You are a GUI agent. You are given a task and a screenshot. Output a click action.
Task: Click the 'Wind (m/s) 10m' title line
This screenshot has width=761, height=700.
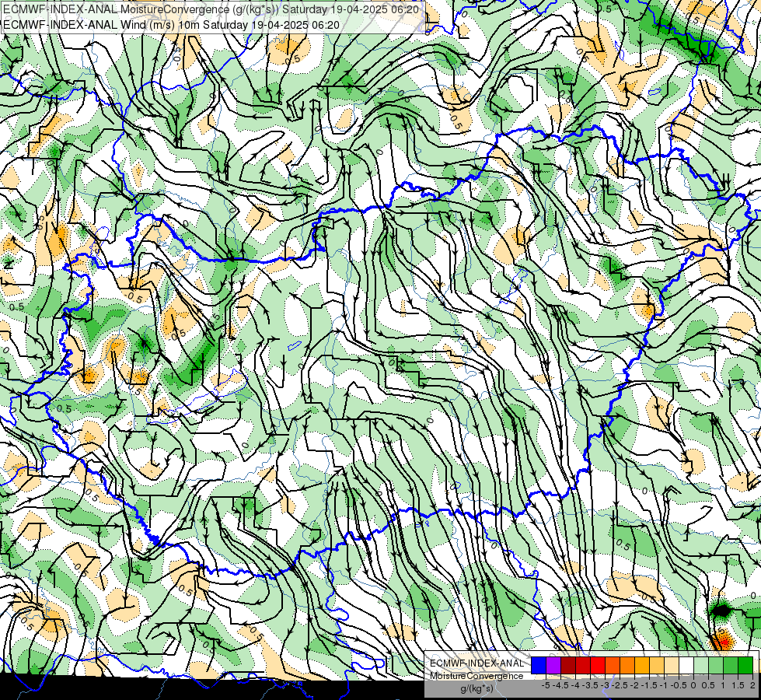tap(171, 25)
